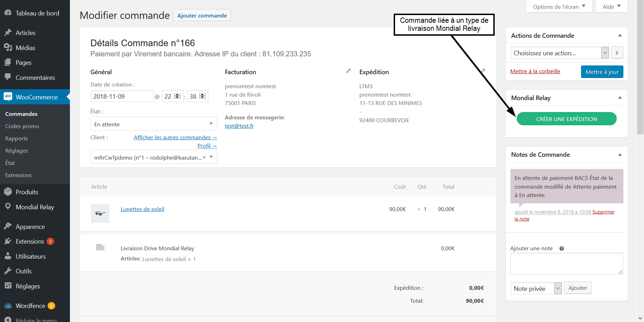Click the help icon beside Ajouter une note
Screen dimensions: 644x322
(x=561, y=248)
